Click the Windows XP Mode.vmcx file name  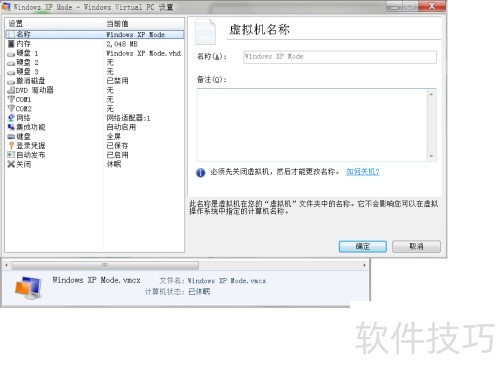tap(96, 280)
